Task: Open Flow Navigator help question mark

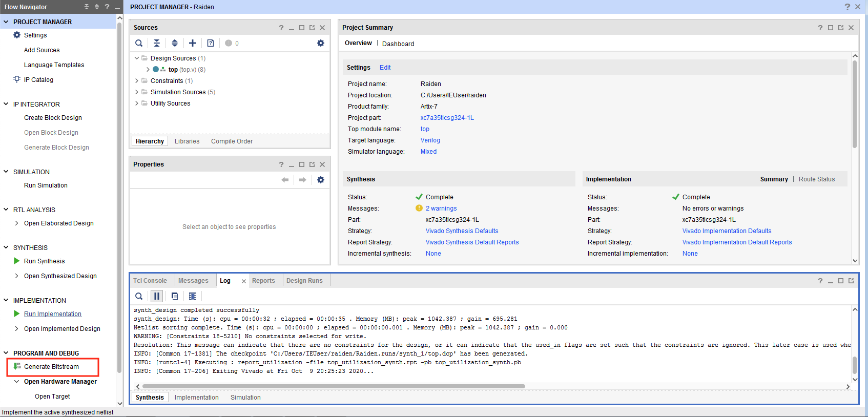Action: click(107, 7)
